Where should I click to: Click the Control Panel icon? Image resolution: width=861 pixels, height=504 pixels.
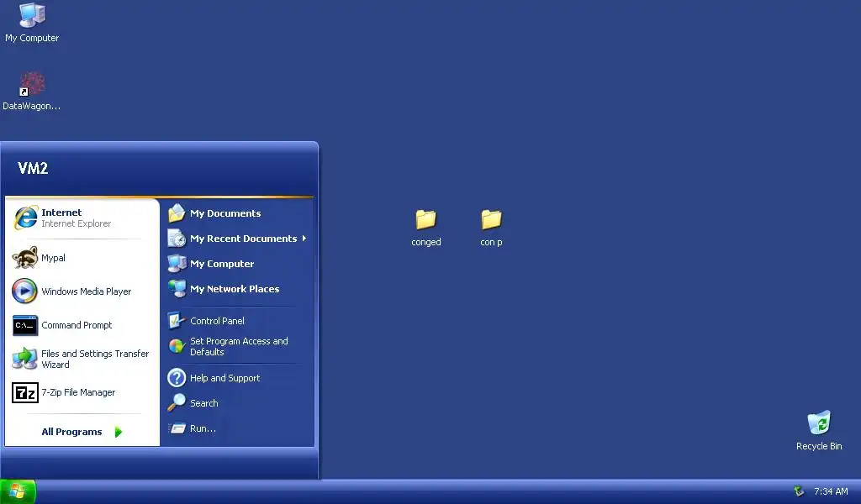pos(177,321)
